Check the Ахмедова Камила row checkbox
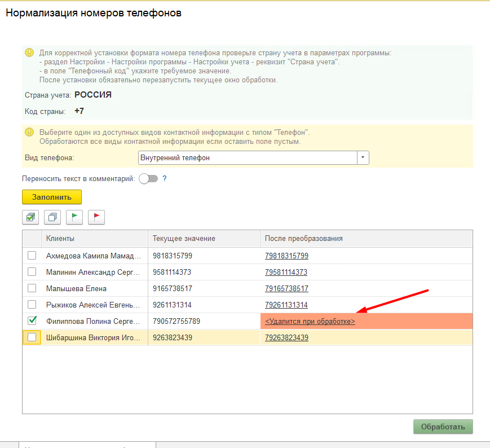 pos(32,256)
